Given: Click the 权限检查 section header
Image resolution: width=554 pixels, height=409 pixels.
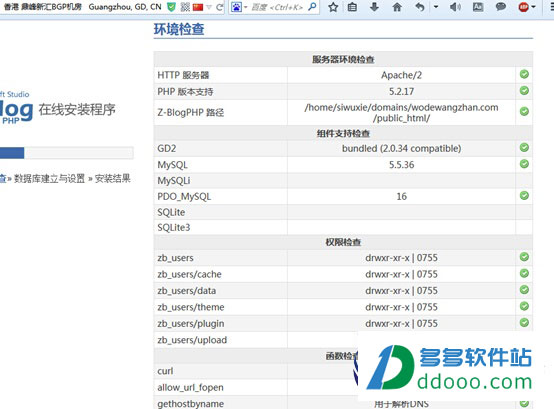Looking at the screenshot, I should tap(343, 242).
